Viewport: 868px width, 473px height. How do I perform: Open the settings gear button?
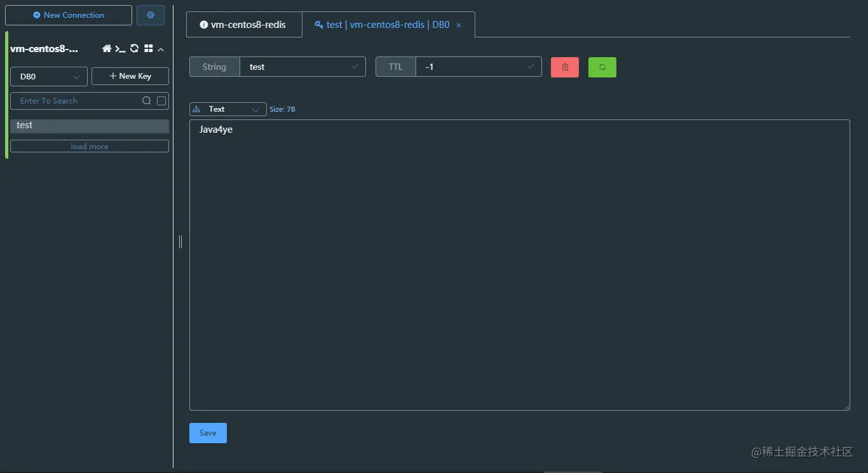(151, 15)
